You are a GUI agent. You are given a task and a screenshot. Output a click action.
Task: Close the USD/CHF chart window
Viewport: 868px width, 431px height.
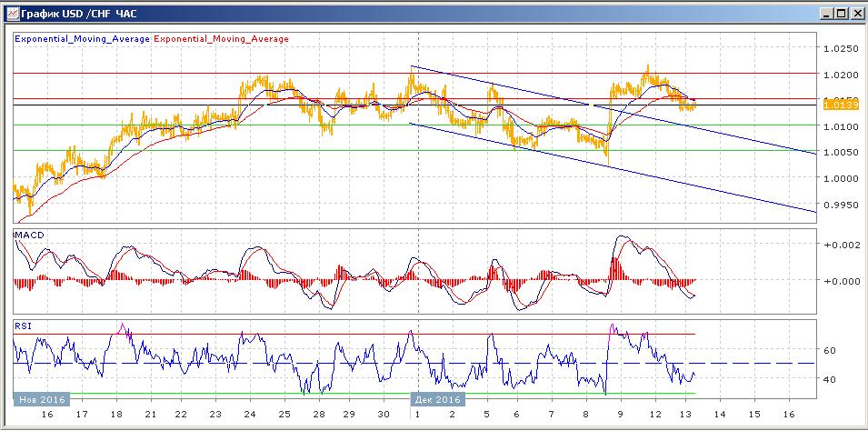[855, 14]
